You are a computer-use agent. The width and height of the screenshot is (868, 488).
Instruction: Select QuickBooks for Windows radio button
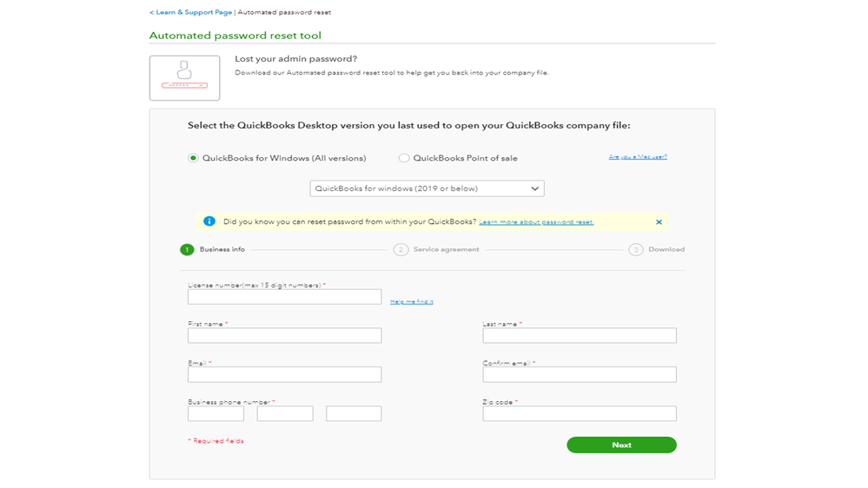(x=193, y=158)
